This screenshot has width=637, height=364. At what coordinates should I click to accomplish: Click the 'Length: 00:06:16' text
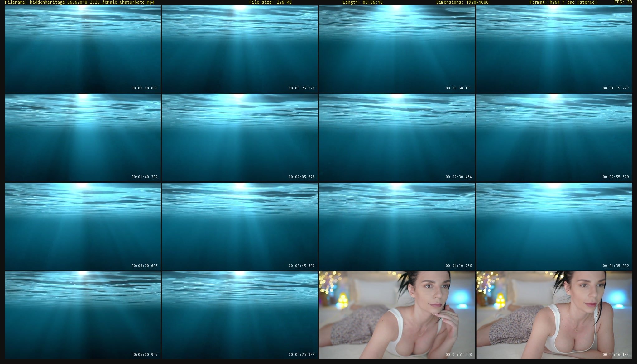coord(363,2)
